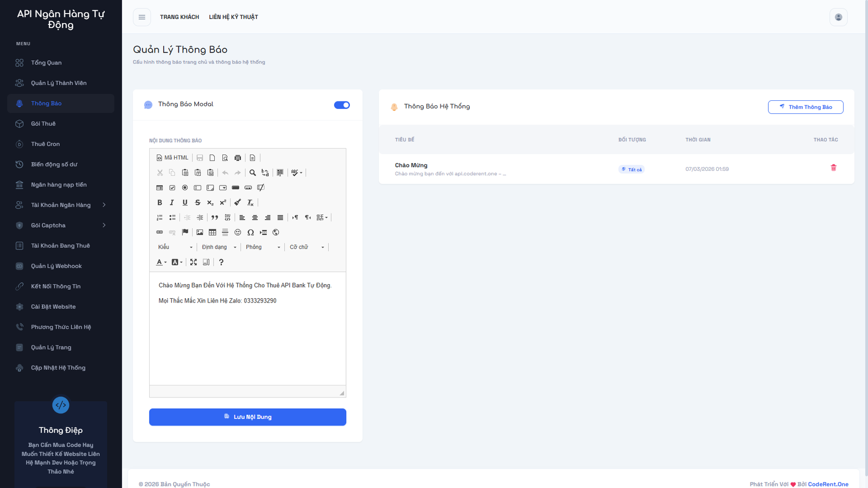Select the Bold formatting icon in editor
The image size is (868, 488).
coord(159,202)
